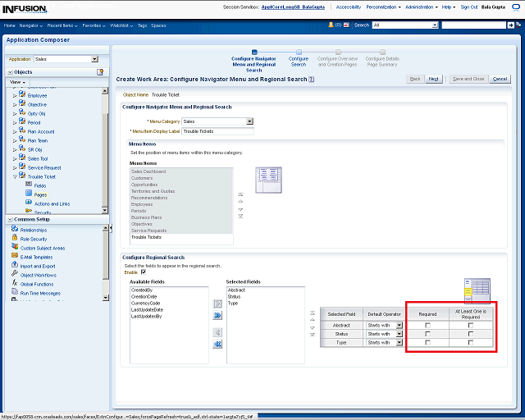Click the E-Mail Templates icon
Screen dimensions: 525x420
15,257
